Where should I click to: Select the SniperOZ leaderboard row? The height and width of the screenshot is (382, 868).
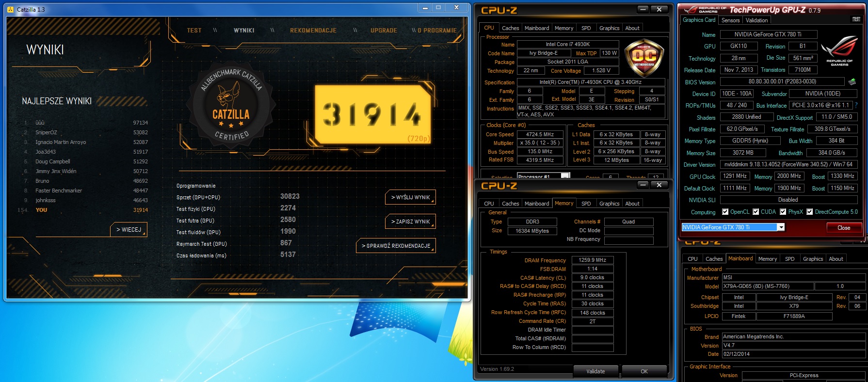tap(86, 132)
